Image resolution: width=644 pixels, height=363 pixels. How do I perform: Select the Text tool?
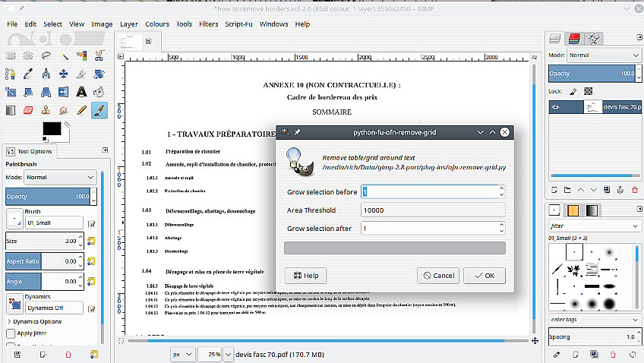[x=81, y=92]
